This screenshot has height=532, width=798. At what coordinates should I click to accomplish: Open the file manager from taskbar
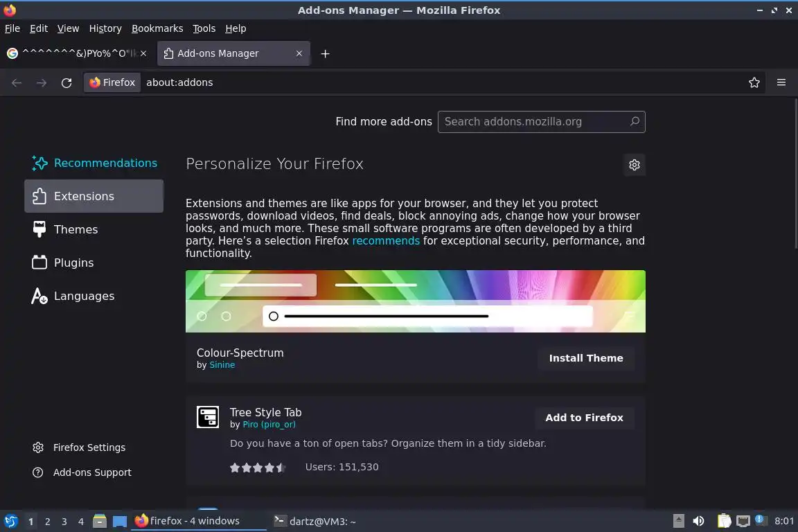[x=100, y=522]
